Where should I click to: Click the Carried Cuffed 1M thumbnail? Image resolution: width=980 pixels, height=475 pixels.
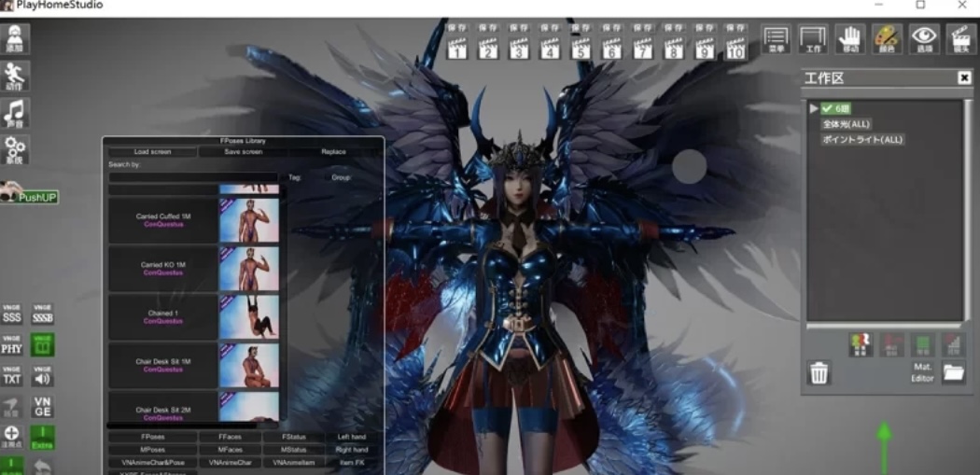[x=249, y=220]
